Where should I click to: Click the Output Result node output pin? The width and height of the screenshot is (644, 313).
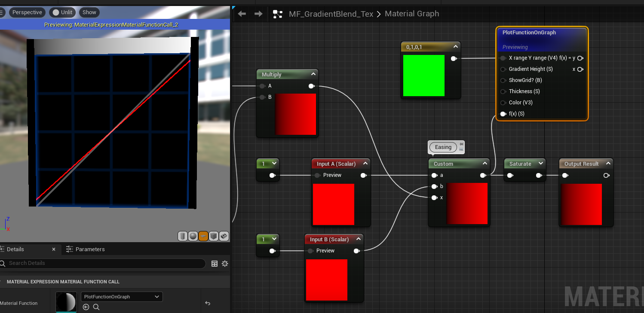click(606, 175)
